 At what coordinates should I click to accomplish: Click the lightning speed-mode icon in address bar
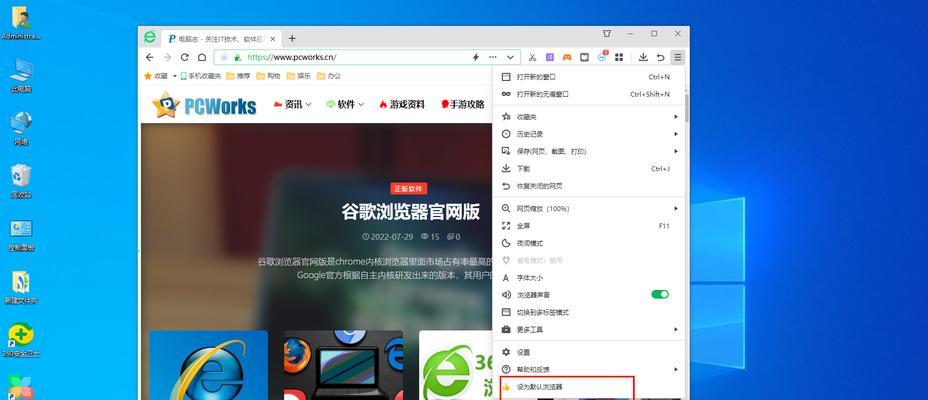[x=475, y=57]
